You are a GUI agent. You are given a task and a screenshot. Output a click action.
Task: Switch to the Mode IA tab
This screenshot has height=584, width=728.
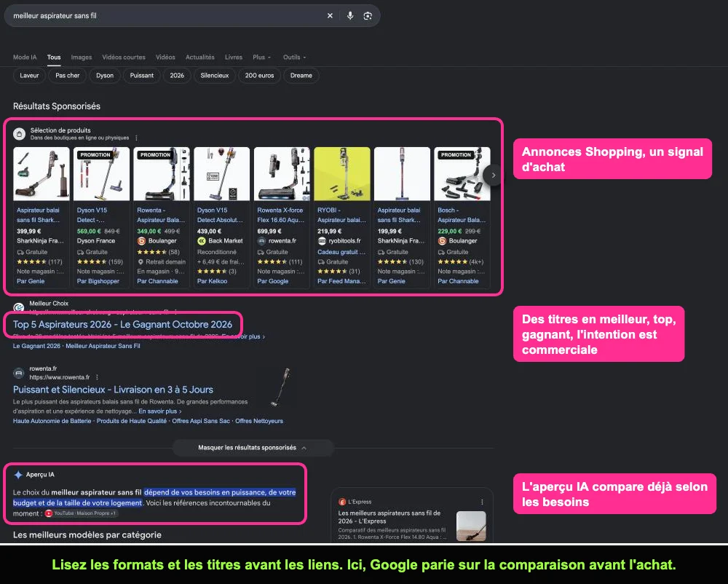(25, 57)
